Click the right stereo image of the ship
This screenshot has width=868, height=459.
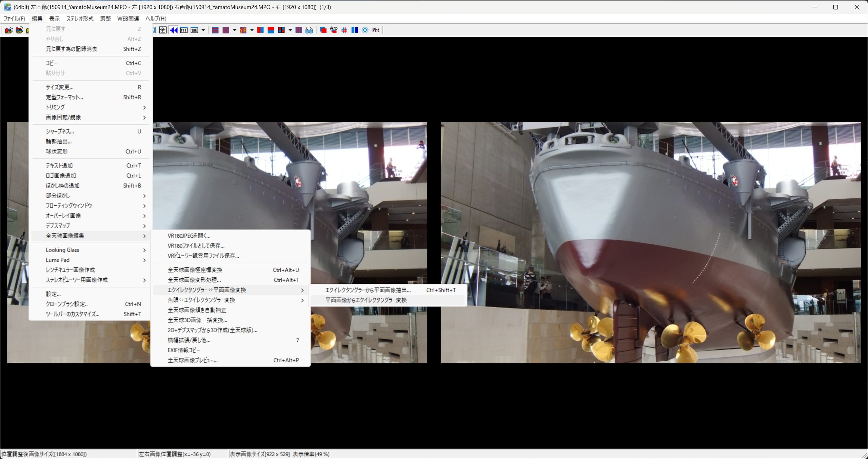[x=651, y=243]
